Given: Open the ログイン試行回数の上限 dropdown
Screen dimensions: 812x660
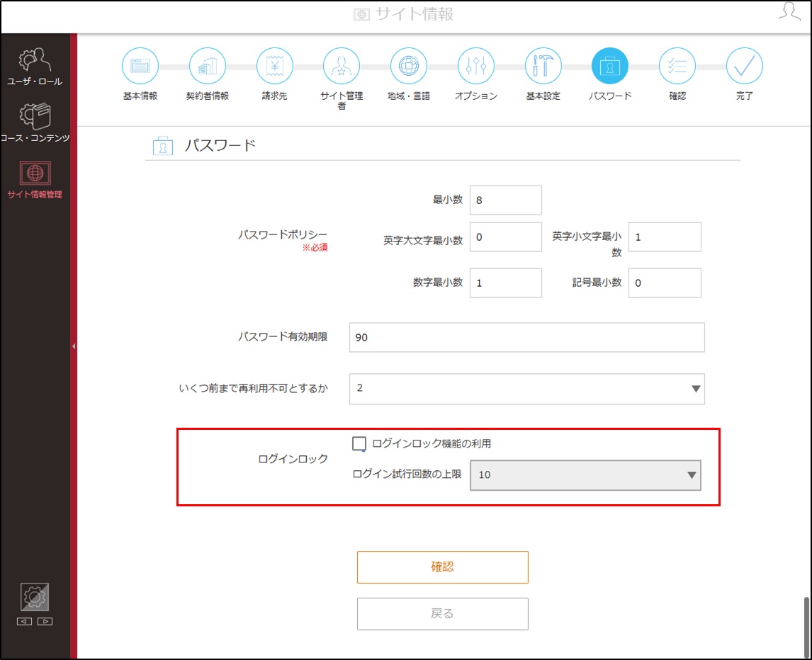Looking at the screenshot, I should click(x=585, y=475).
